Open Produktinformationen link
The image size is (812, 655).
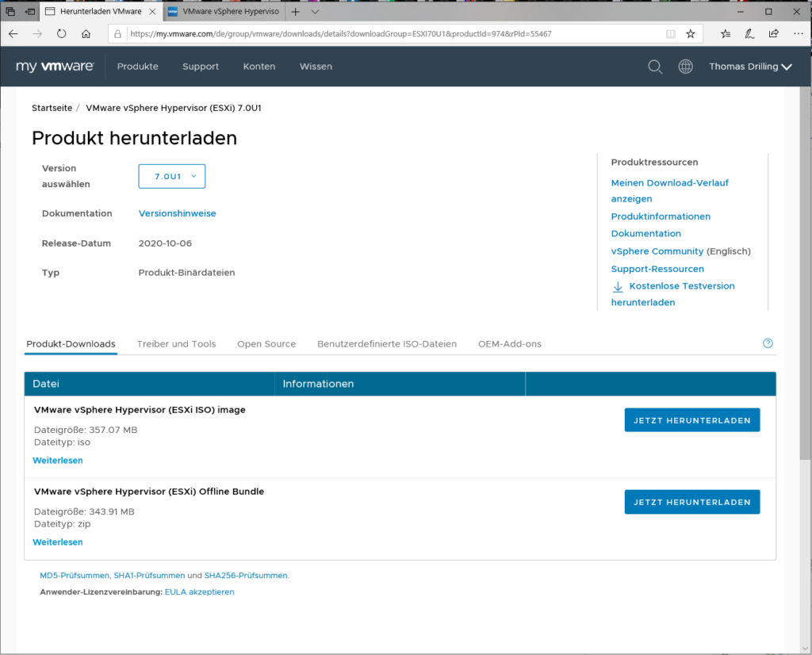point(661,216)
